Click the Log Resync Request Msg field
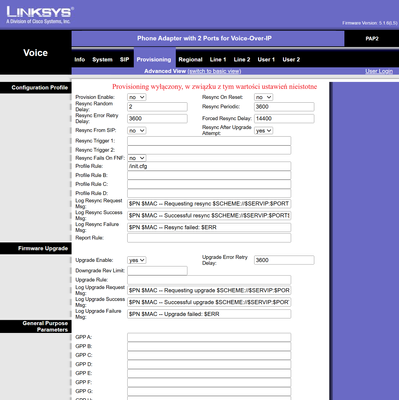The height and width of the screenshot is (400, 399). [209, 204]
